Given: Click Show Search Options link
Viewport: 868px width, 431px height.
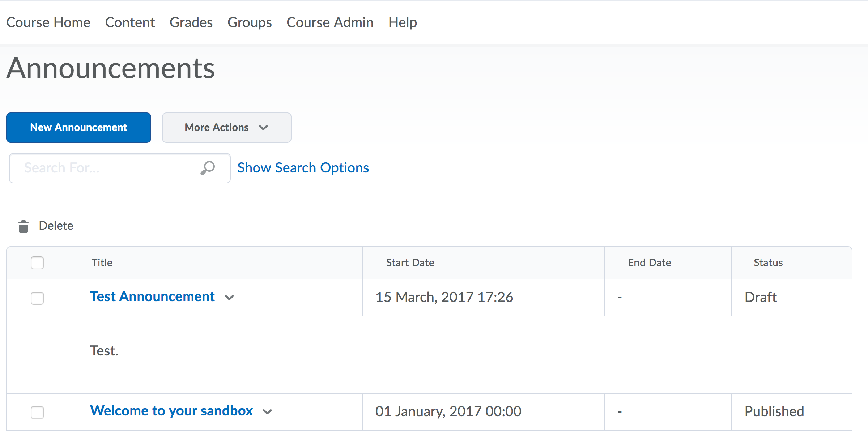Looking at the screenshot, I should pos(303,168).
